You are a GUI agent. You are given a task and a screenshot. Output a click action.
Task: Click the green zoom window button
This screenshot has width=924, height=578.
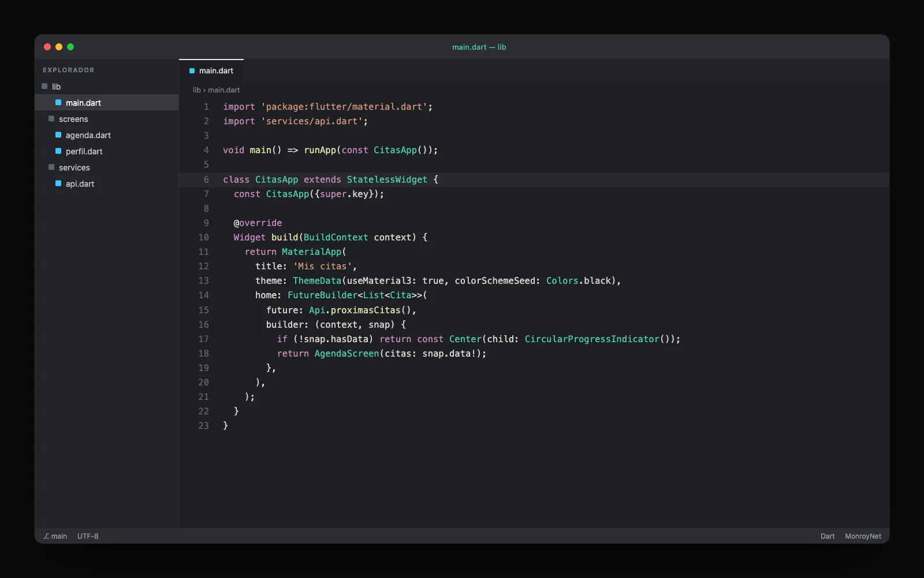(x=70, y=47)
